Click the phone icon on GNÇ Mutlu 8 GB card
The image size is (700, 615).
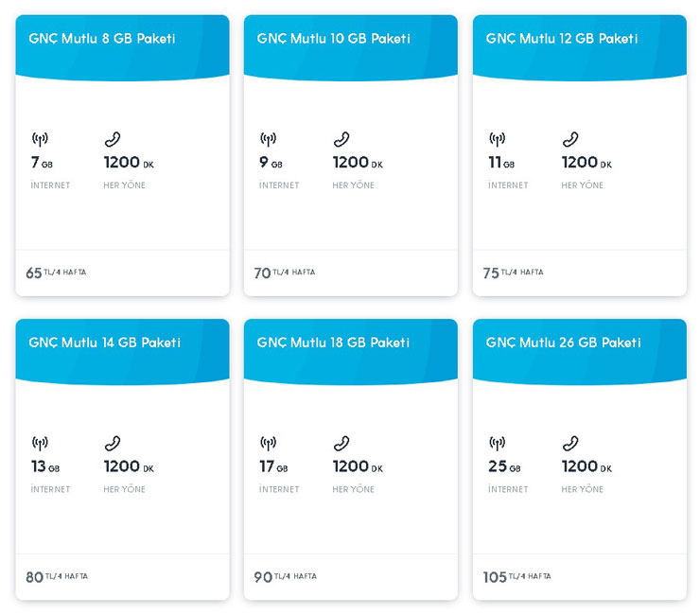tap(113, 139)
